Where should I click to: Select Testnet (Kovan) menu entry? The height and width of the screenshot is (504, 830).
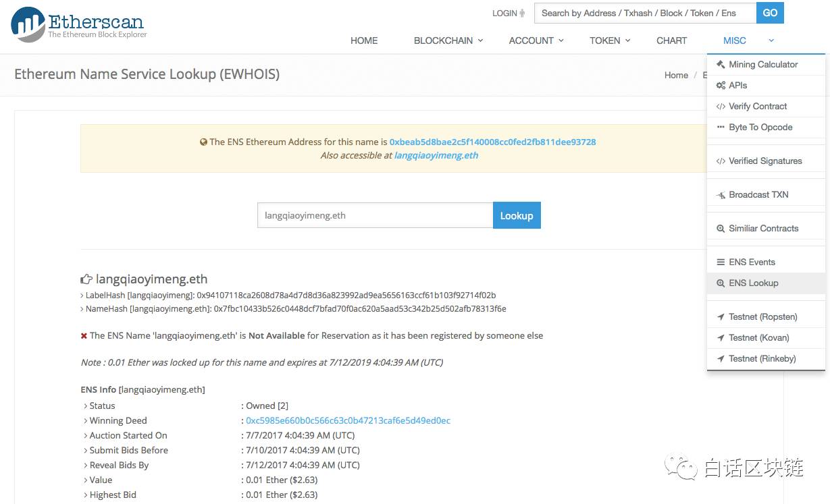tap(766, 338)
